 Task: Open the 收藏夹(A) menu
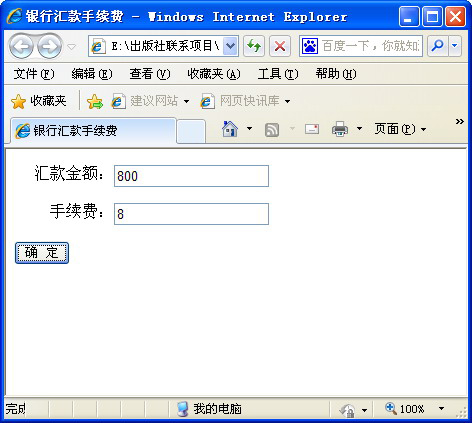214,74
